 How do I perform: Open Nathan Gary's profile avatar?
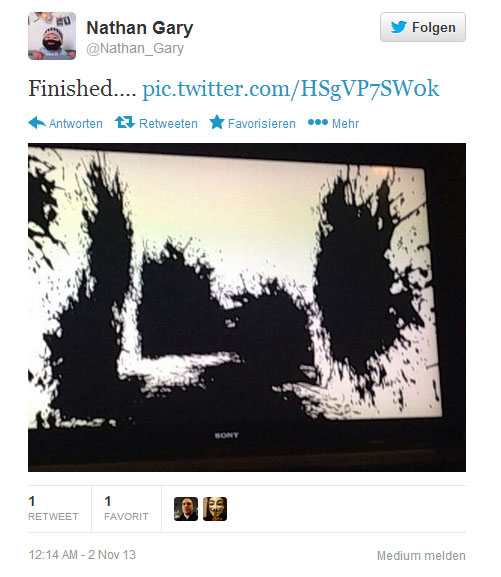52,36
